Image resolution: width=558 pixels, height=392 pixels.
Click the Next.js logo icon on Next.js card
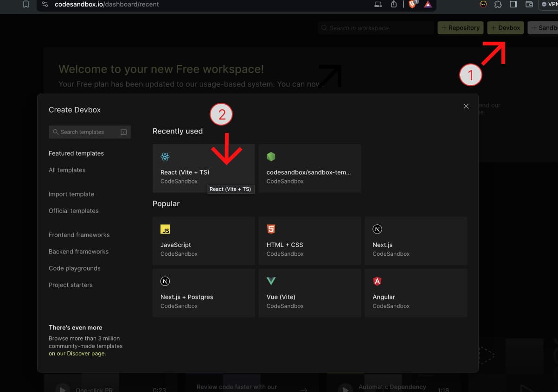click(x=377, y=229)
